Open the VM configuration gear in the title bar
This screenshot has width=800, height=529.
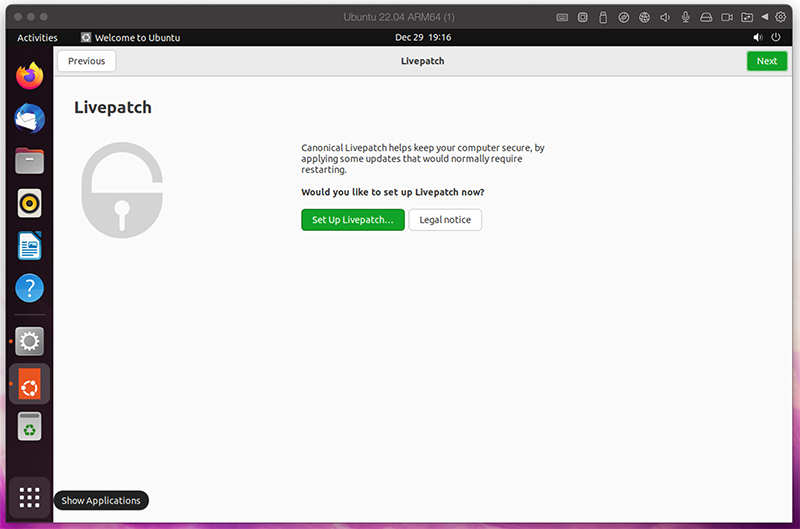coord(781,17)
